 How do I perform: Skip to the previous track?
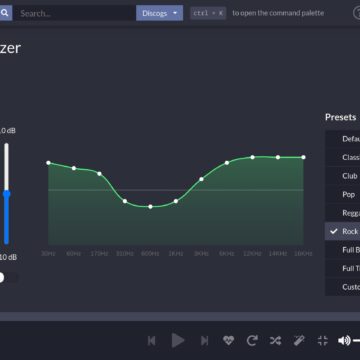tap(151, 340)
